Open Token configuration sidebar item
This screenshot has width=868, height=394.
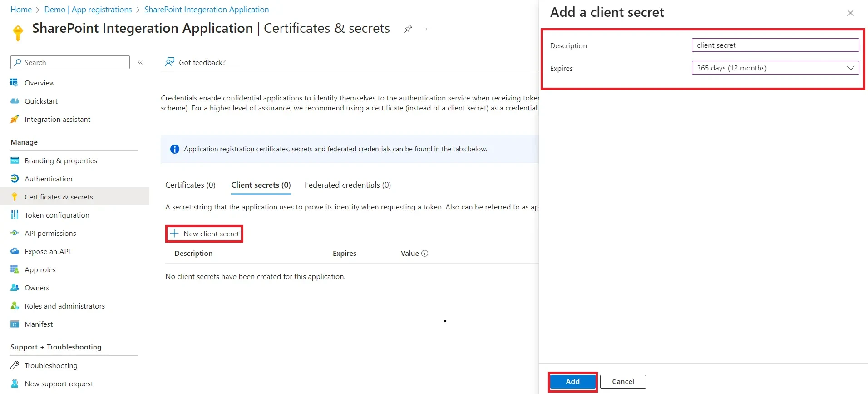(x=57, y=215)
